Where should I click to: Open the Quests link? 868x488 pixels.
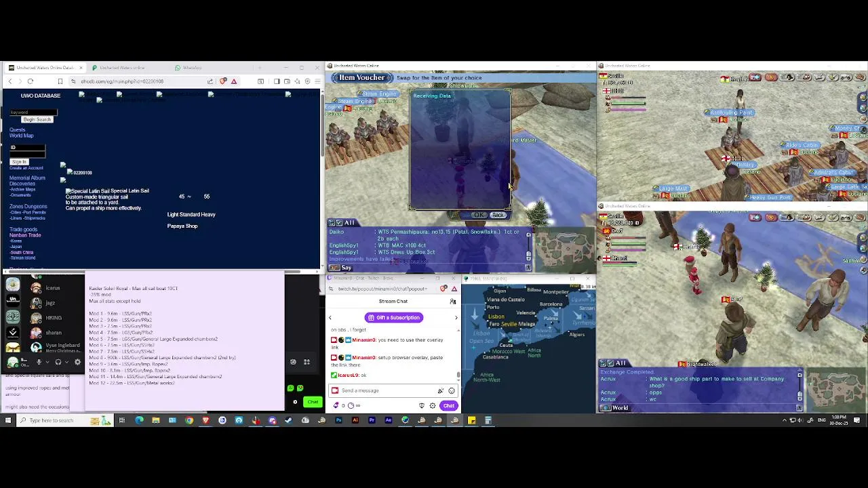click(x=17, y=129)
